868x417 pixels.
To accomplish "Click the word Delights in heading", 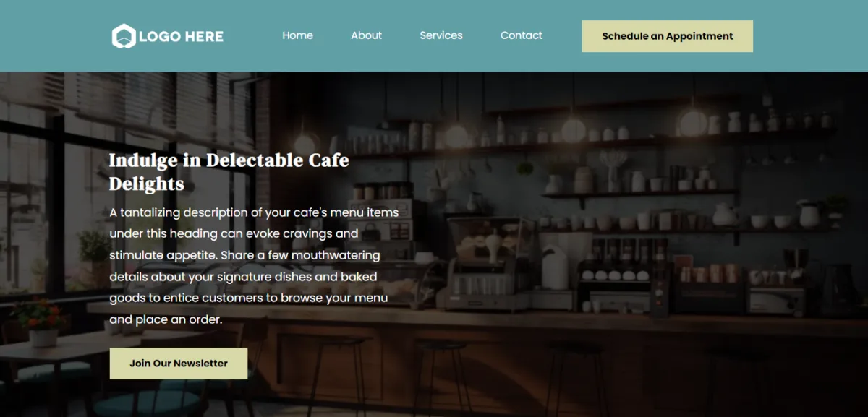I will pos(147,184).
